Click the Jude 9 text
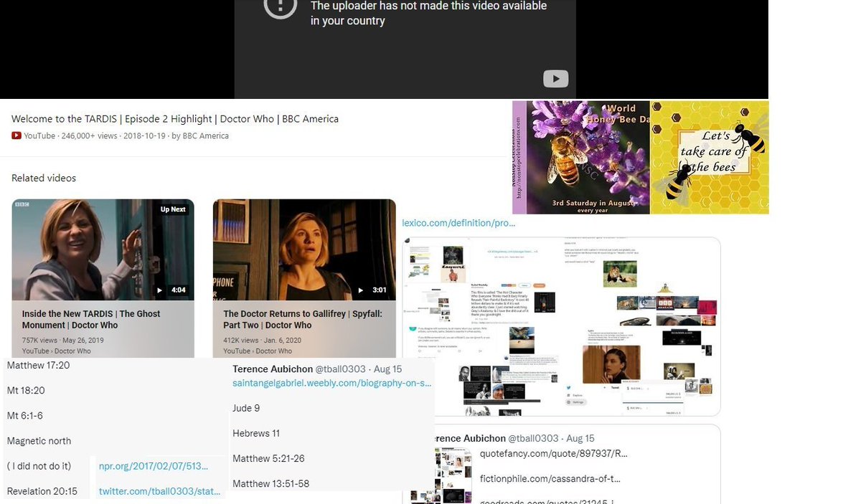This screenshot has height=504, width=861. (246, 408)
